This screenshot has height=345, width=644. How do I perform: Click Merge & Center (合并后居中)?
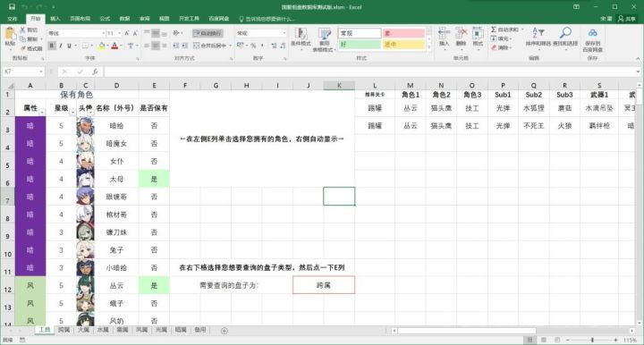tap(210, 46)
